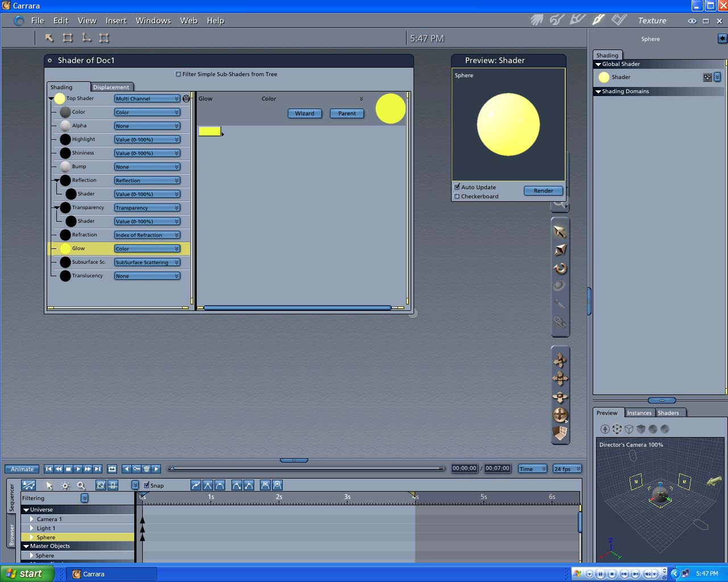728x582 pixels.
Task: Select the camera pan four-arrow tool
Action: (560, 379)
